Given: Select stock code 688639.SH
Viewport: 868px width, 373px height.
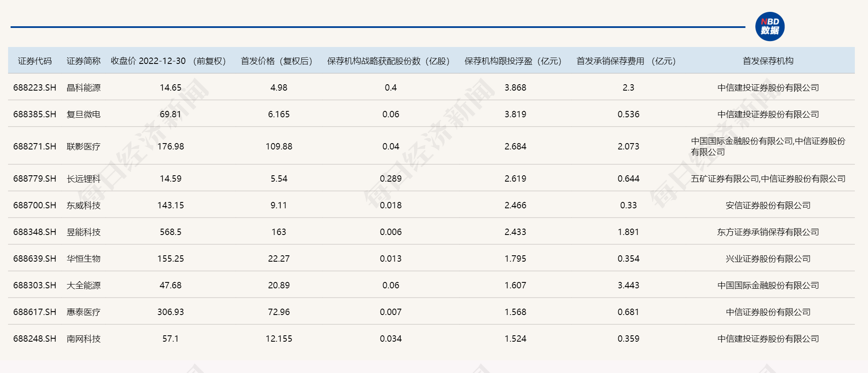Looking at the screenshot, I should (35, 259).
